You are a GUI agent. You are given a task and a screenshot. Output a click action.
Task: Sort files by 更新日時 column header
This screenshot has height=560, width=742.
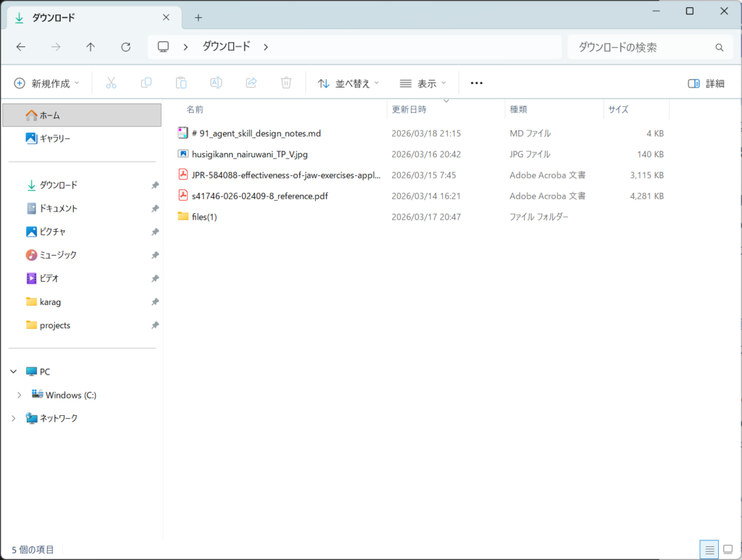(409, 109)
